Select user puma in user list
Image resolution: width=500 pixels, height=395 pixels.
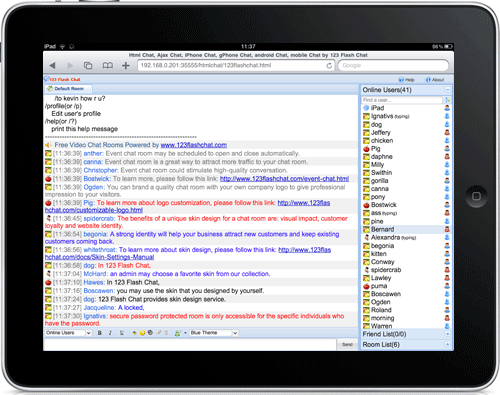[379, 286]
